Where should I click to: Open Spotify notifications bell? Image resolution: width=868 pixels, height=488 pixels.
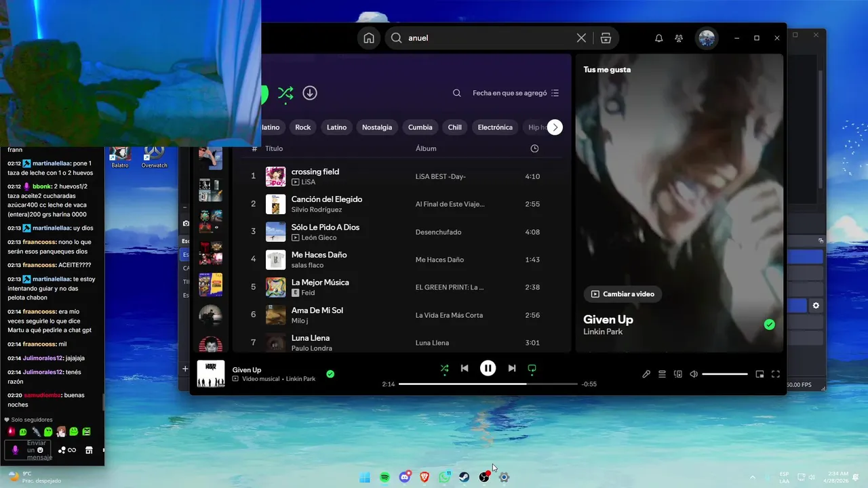click(x=658, y=38)
